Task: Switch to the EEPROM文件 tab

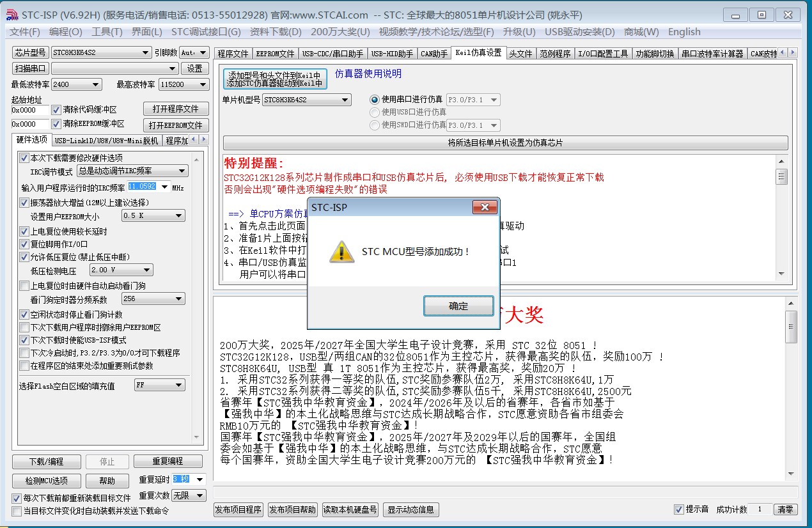Action: 275,54
